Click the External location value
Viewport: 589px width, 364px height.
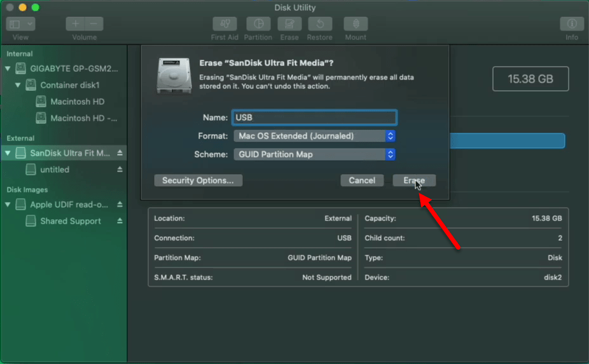pos(338,219)
